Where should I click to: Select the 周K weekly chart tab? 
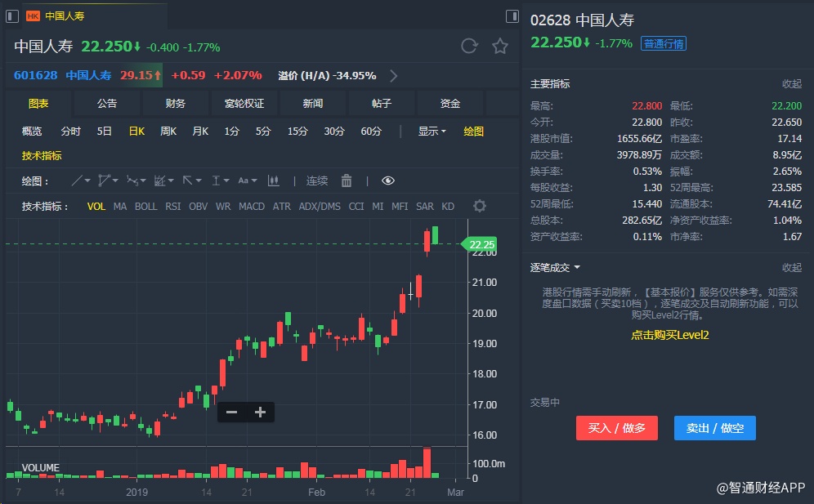tap(168, 131)
